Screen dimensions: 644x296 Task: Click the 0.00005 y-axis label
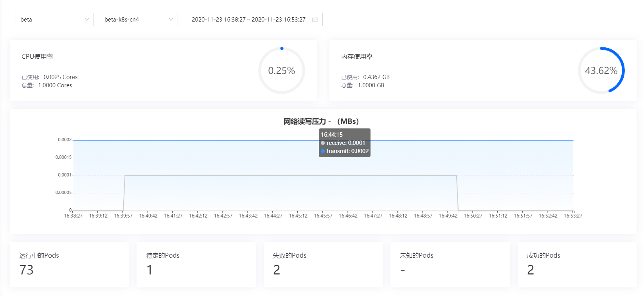(64, 193)
